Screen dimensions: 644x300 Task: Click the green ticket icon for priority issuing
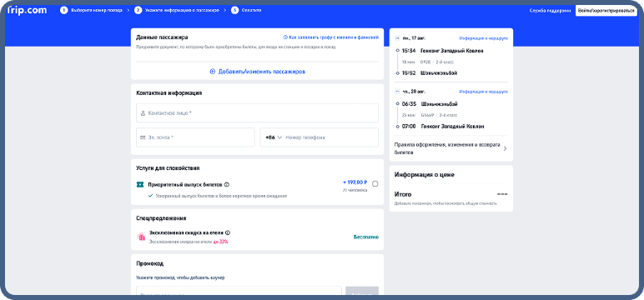tap(140, 185)
